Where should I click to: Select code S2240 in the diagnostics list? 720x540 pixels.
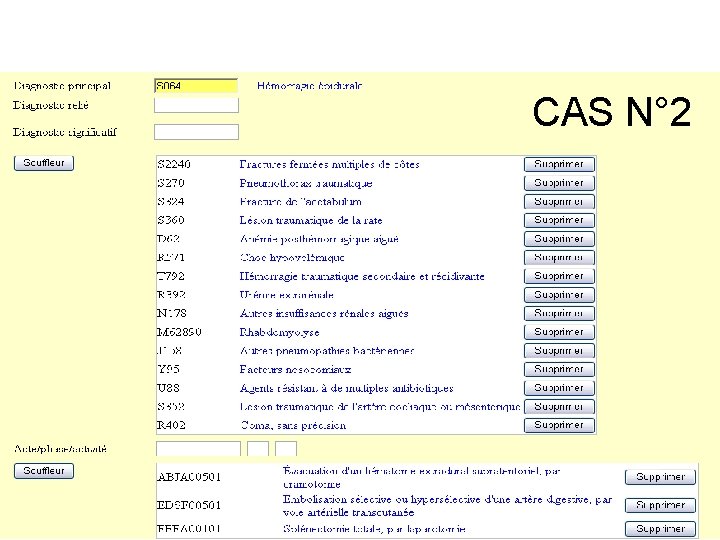pos(174,164)
